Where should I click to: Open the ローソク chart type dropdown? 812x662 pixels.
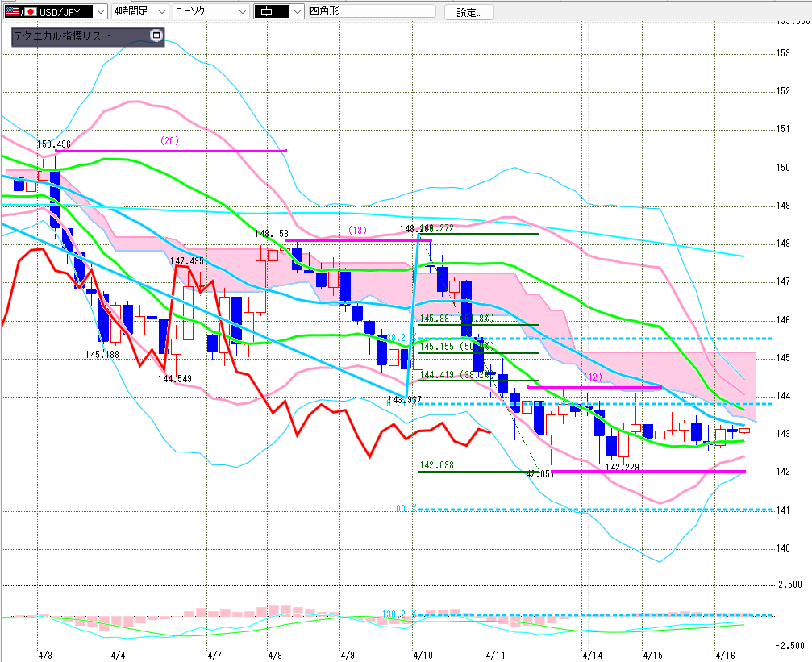(x=210, y=11)
